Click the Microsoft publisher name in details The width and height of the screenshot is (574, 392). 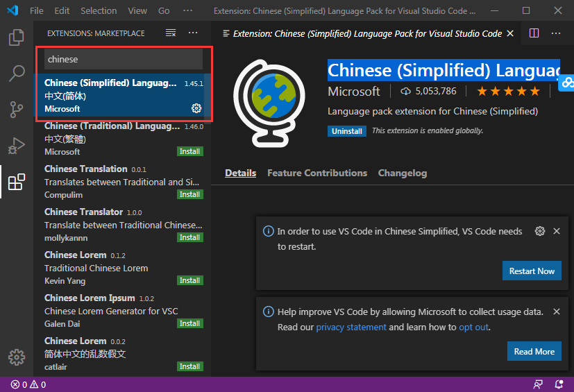click(353, 91)
